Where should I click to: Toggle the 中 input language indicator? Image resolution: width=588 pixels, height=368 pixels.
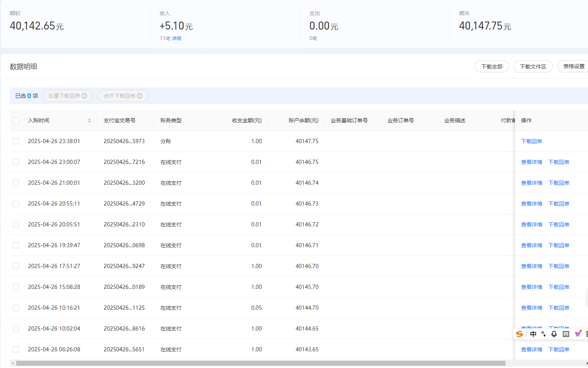click(x=533, y=334)
